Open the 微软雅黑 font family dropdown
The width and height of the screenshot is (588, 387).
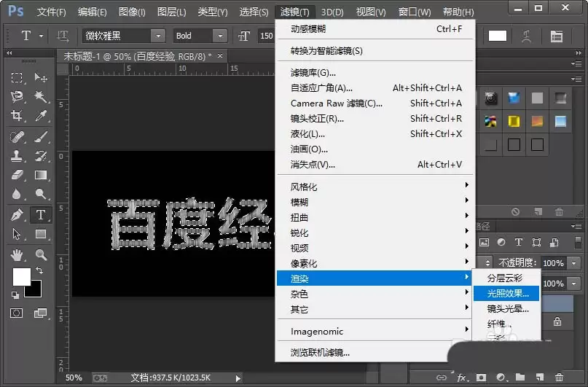pyautogui.click(x=158, y=36)
